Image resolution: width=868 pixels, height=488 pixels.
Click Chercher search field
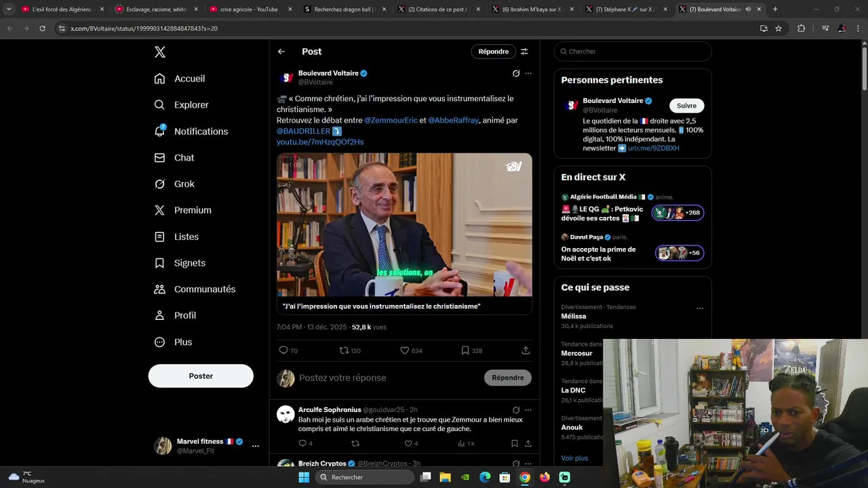click(633, 52)
